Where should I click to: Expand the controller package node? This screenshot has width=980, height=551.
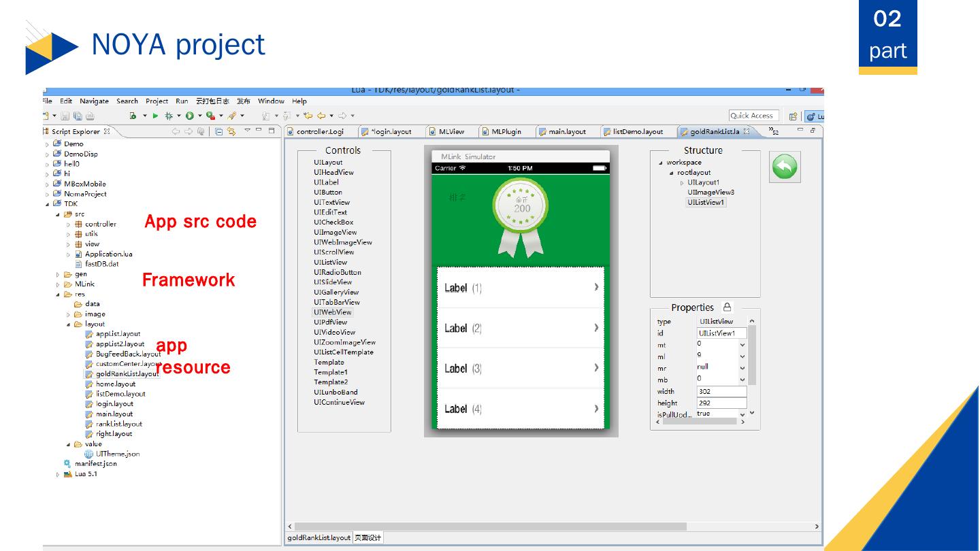(68, 224)
